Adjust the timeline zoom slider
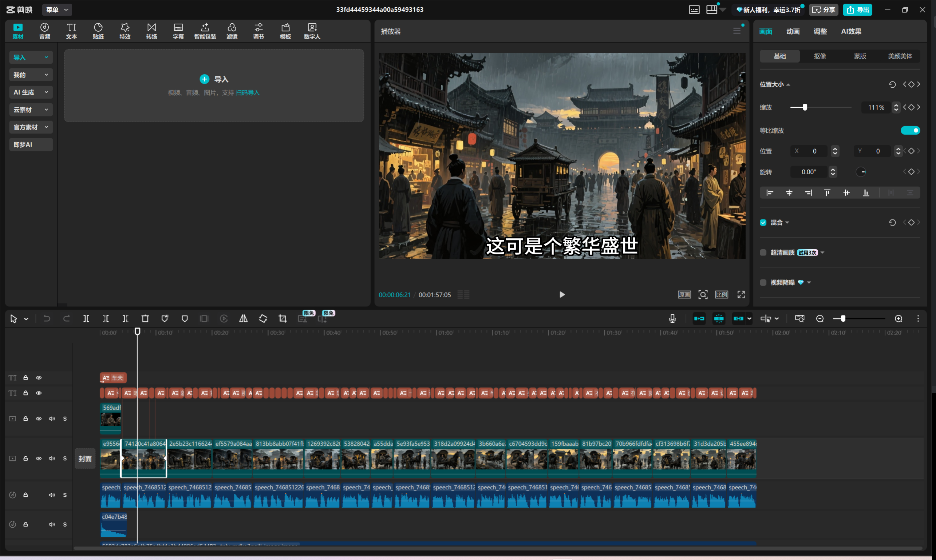The height and width of the screenshot is (560, 936). pos(858,318)
